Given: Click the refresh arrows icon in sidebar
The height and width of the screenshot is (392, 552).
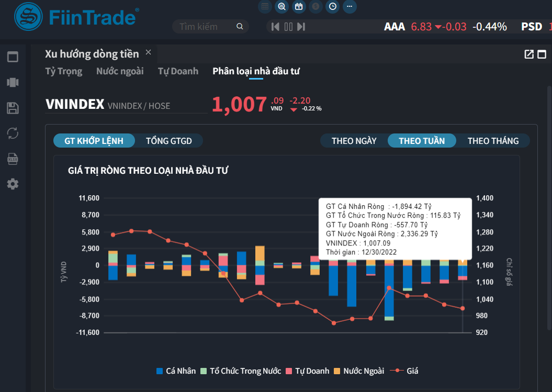Looking at the screenshot, I should (x=13, y=133).
